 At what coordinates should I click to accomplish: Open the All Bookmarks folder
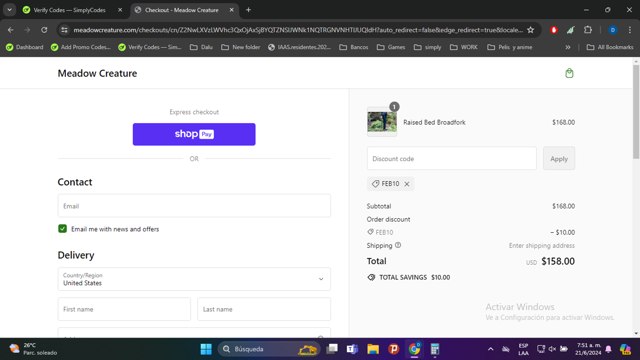click(610, 47)
